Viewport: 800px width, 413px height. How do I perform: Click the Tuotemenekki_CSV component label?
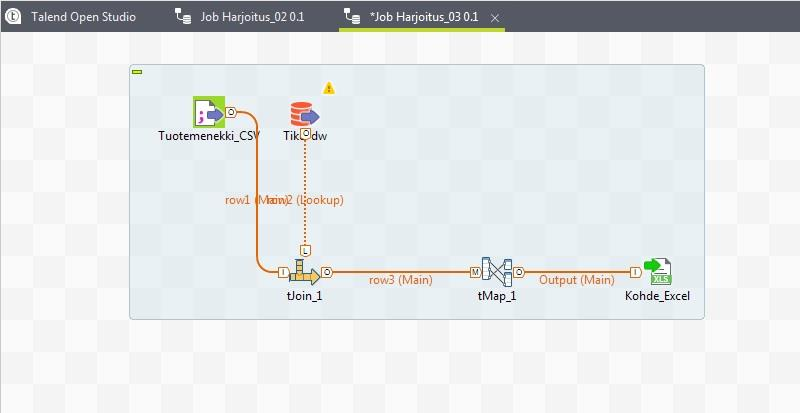(x=209, y=136)
